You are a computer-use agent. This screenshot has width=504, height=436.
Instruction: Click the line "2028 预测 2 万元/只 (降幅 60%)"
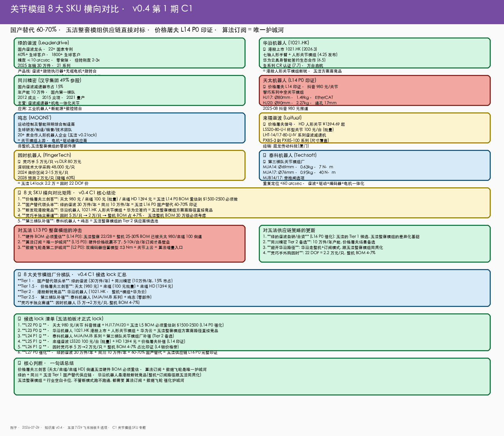point(46,178)
